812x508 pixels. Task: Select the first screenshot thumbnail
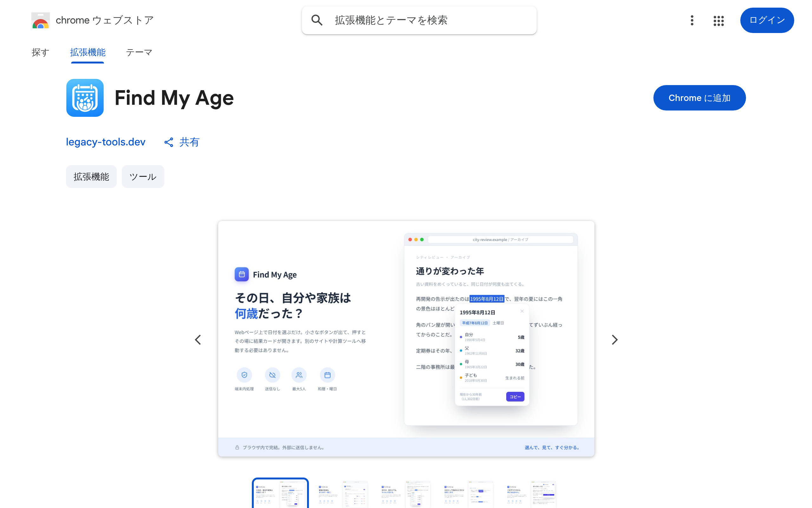(280, 493)
